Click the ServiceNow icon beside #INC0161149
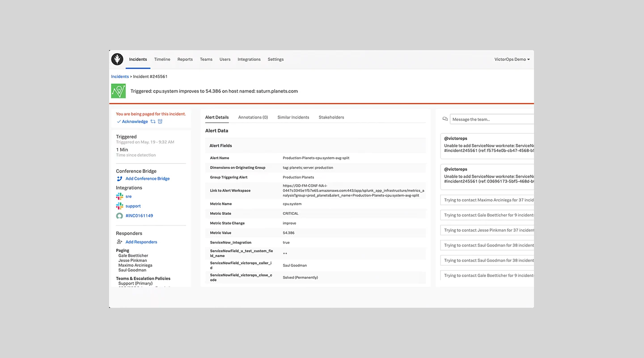 click(x=119, y=216)
